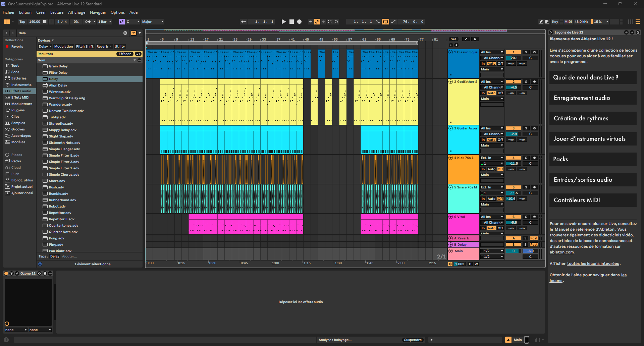The image size is (644, 346).
Task: Toggle MIDI Arrangement Overdub plus button
Action: click(311, 21)
